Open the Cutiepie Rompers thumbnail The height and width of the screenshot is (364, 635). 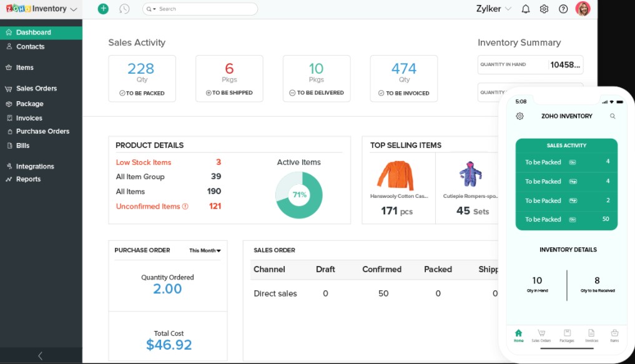[470, 175]
